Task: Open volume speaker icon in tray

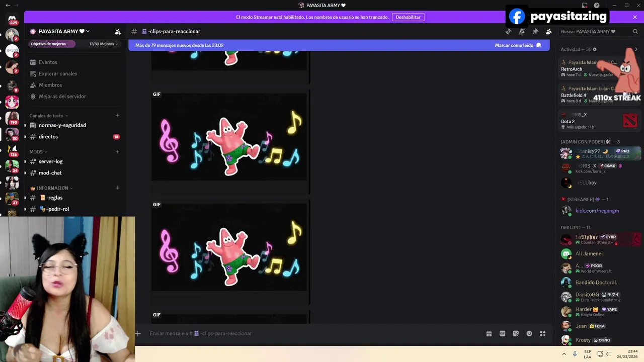Action: [607, 354]
